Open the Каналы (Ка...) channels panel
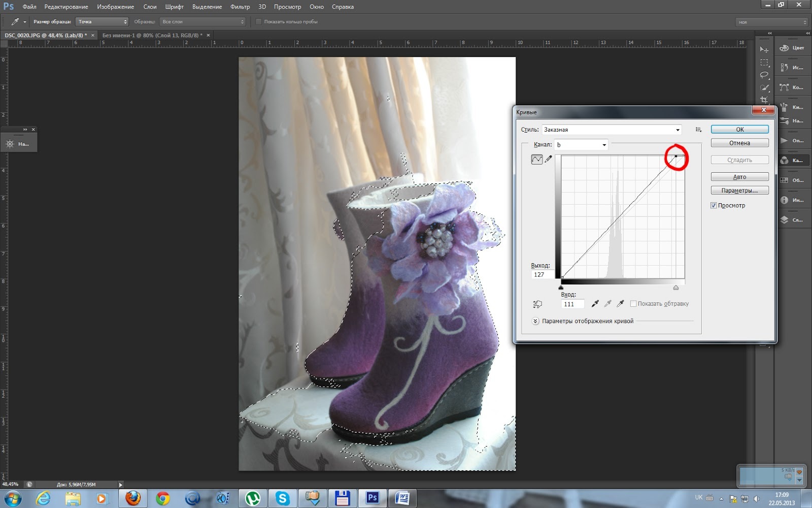 792,160
